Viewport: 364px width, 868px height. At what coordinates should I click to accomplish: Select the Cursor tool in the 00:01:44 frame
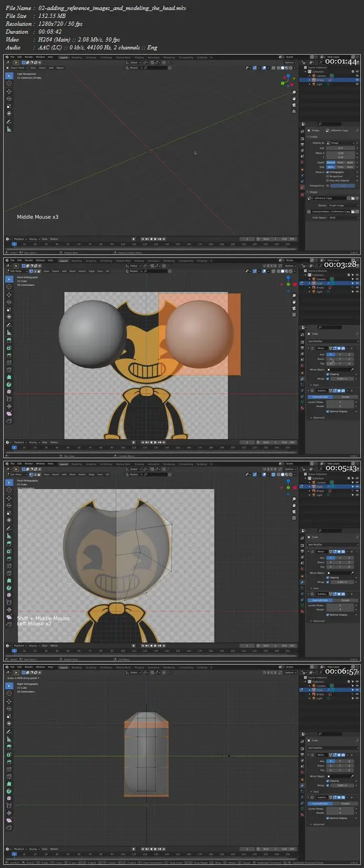coord(9,83)
